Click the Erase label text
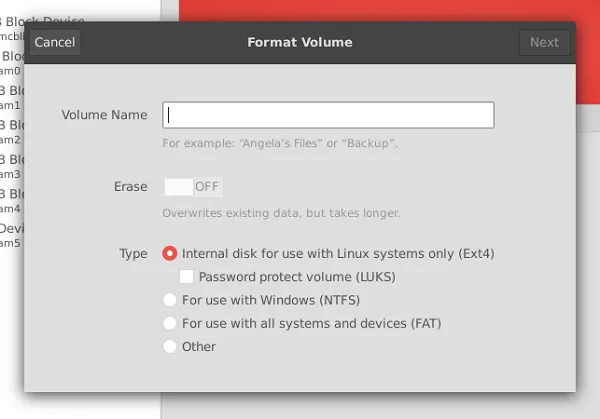The height and width of the screenshot is (419, 600). [x=131, y=186]
